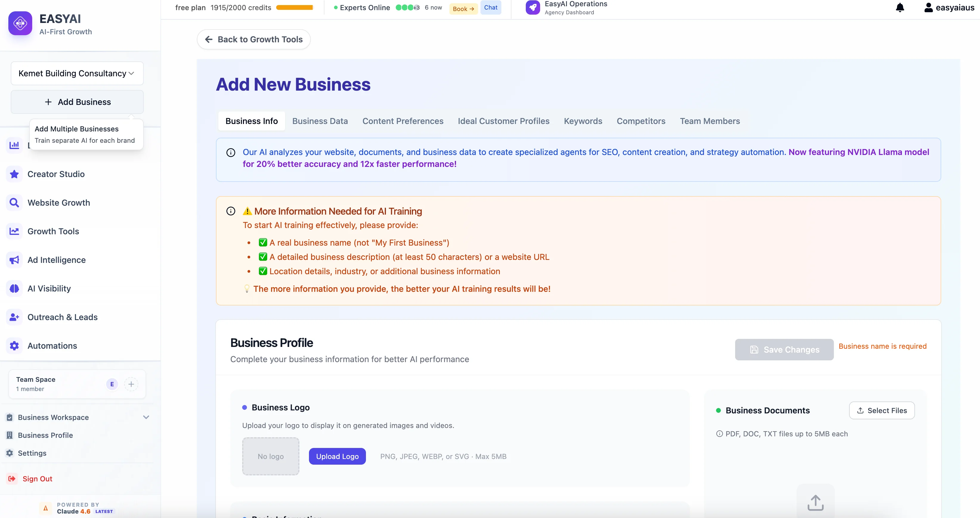This screenshot has height=518, width=980.
Task: Select the Website Growth sidebar icon
Action: (x=14, y=202)
